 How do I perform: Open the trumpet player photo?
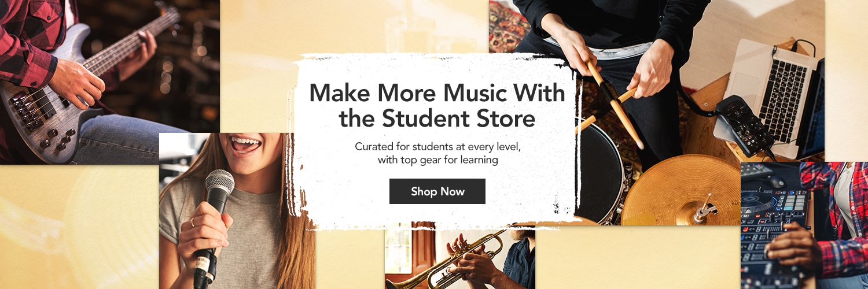point(460,255)
